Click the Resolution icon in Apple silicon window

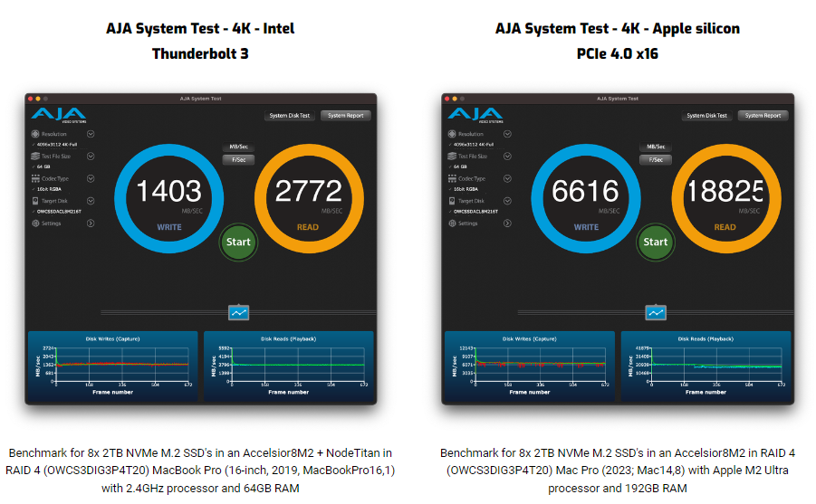452,134
